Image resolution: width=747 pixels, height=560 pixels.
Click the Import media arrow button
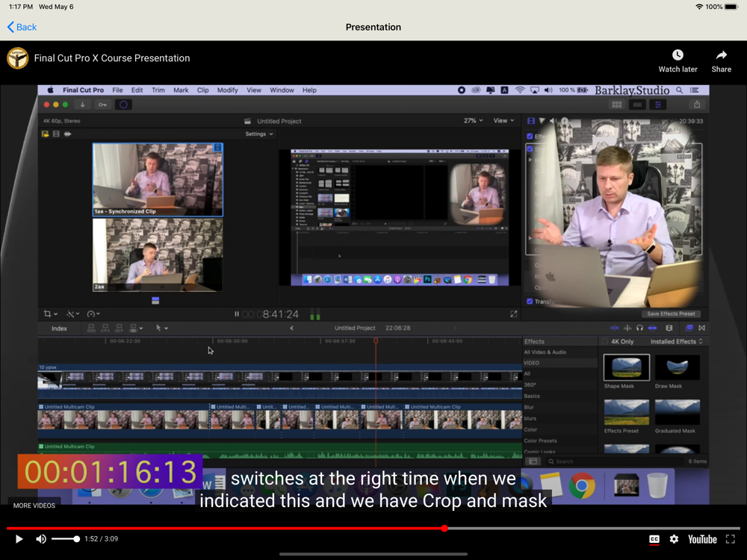click(x=82, y=105)
